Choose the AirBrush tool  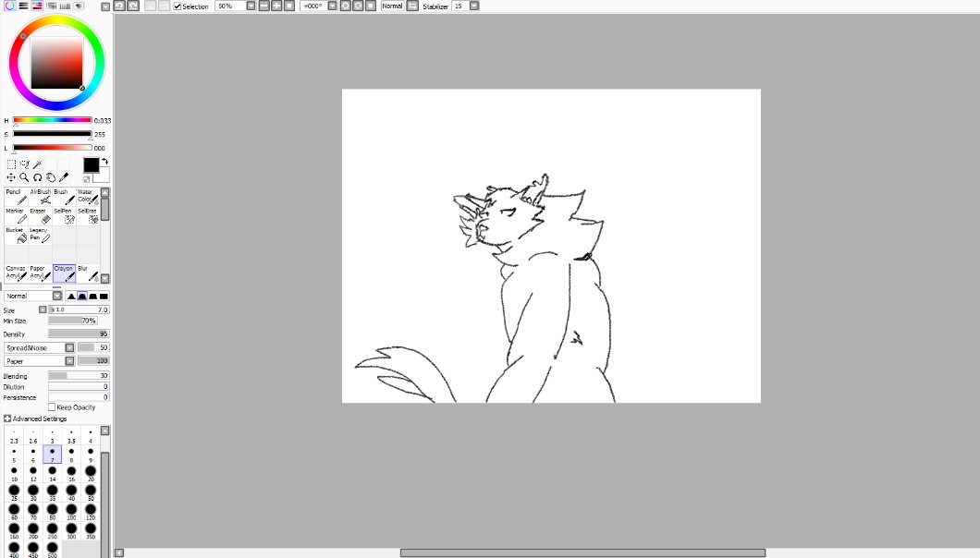coord(40,197)
